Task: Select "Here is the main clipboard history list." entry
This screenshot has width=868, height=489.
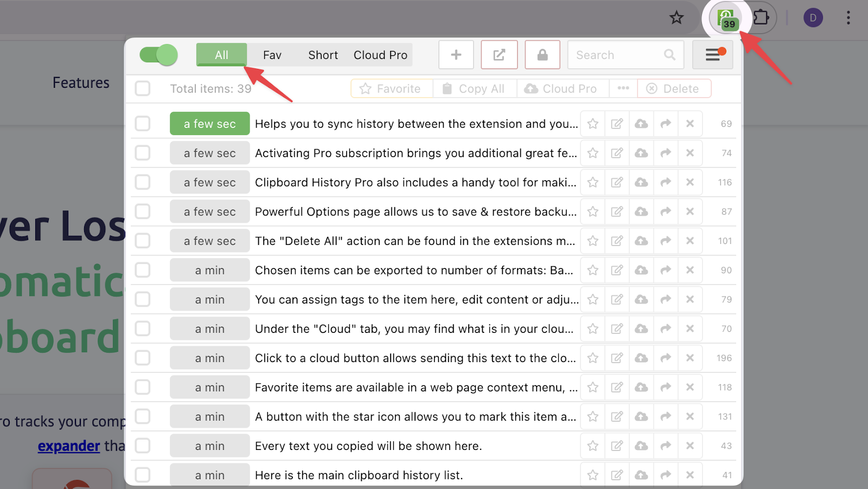Action: [359, 475]
